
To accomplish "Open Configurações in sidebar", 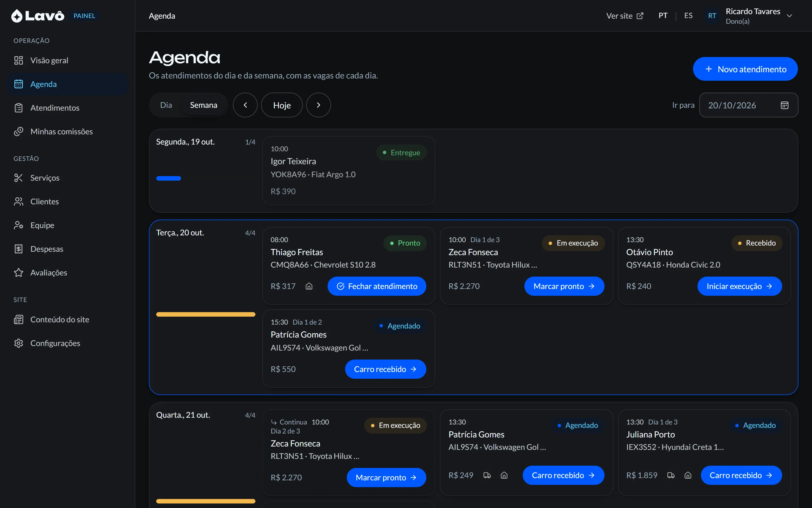I will click(67, 343).
